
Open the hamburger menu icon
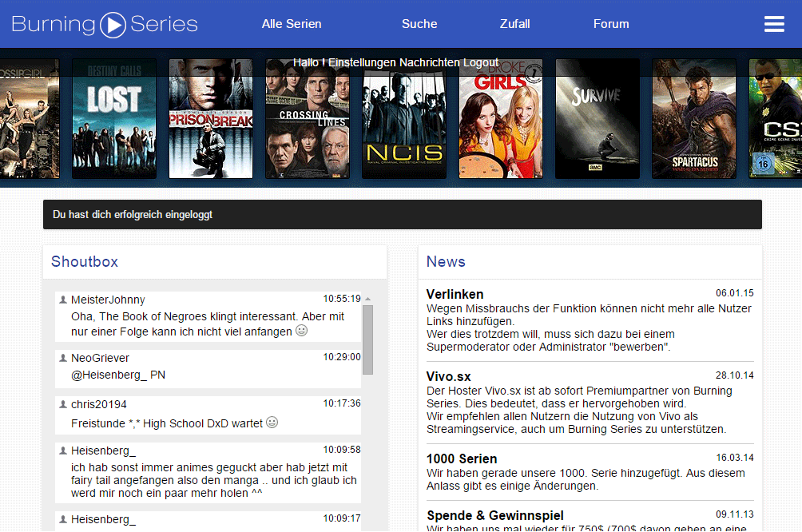tap(774, 24)
